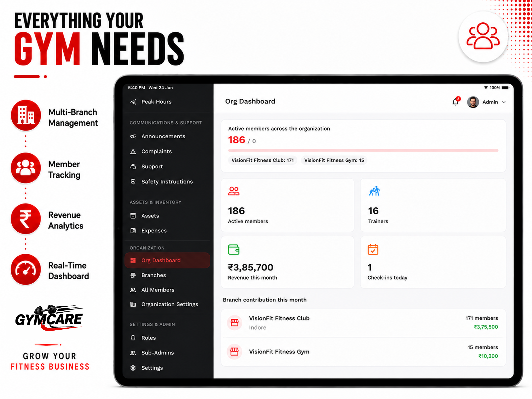532x399 pixels.
Task: Click the Peak Hours chart icon
Action: [133, 102]
